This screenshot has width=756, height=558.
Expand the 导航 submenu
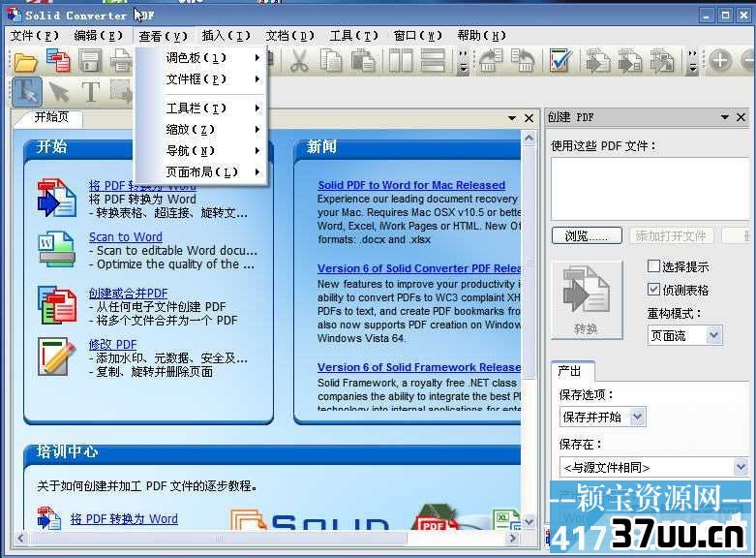click(x=200, y=150)
